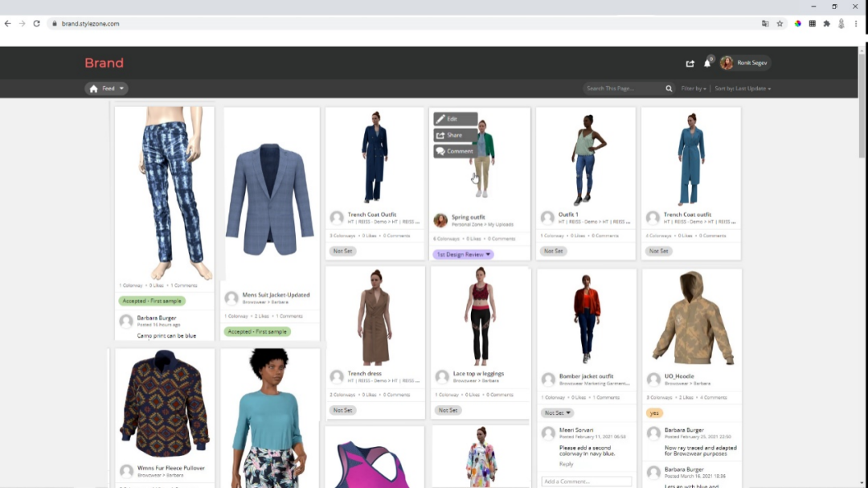Open Not Set status on Bomber jacket outfit

click(x=557, y=412)
